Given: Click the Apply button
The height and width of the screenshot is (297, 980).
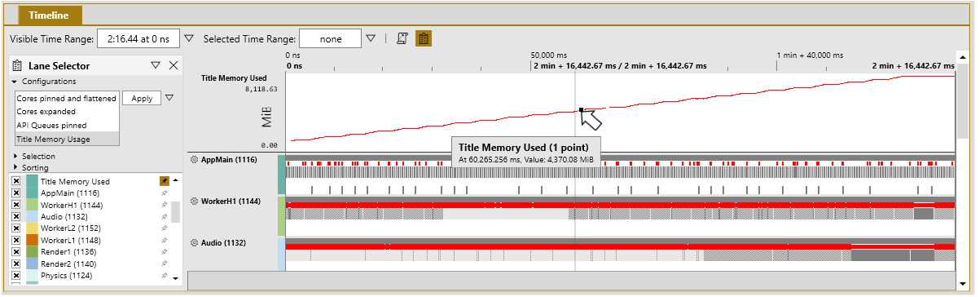Looking at the screenshot, I should click(142, 98).
